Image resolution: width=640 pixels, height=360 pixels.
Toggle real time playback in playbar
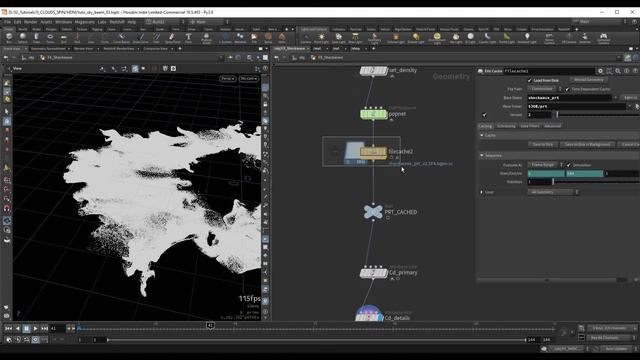point(36,340)
